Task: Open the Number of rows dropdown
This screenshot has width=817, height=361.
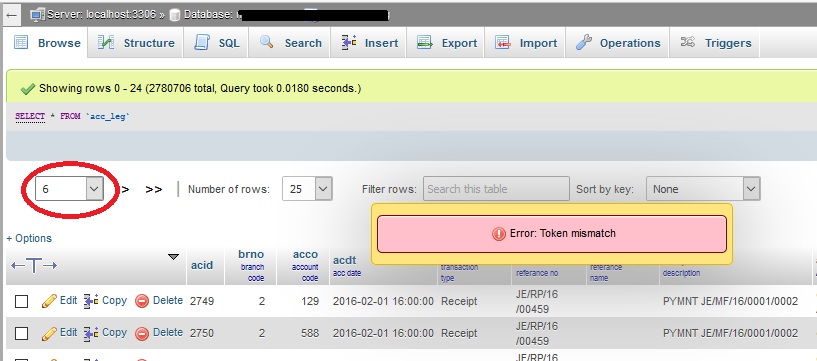Action: click(307, 189)
